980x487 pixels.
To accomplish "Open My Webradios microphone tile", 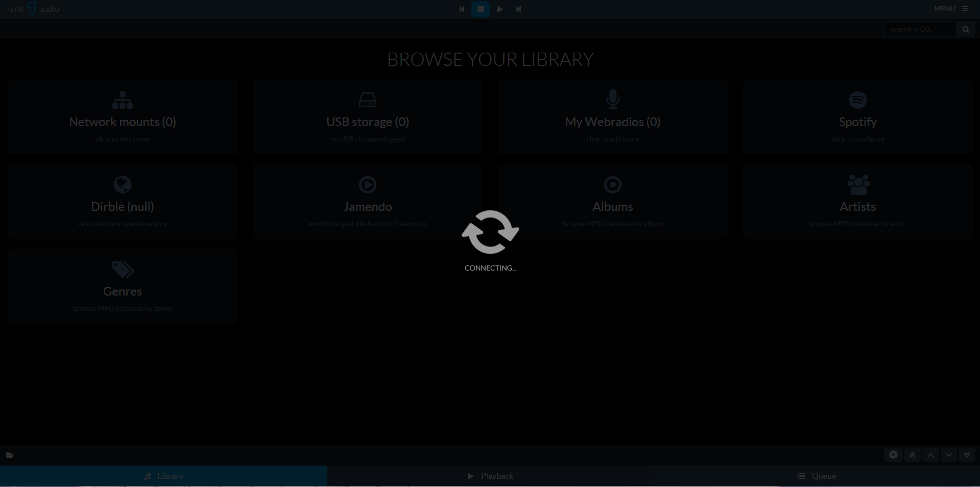I will (x=612, y=117).
